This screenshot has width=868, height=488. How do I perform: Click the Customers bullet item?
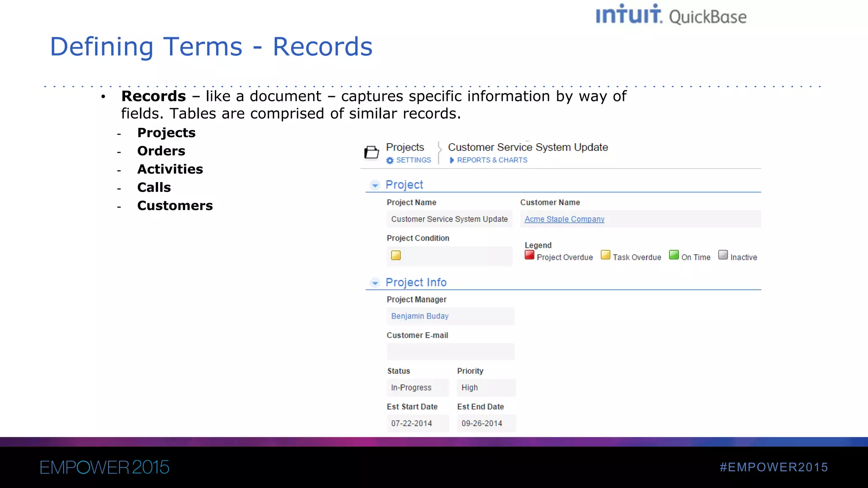(x=175, y=205)
